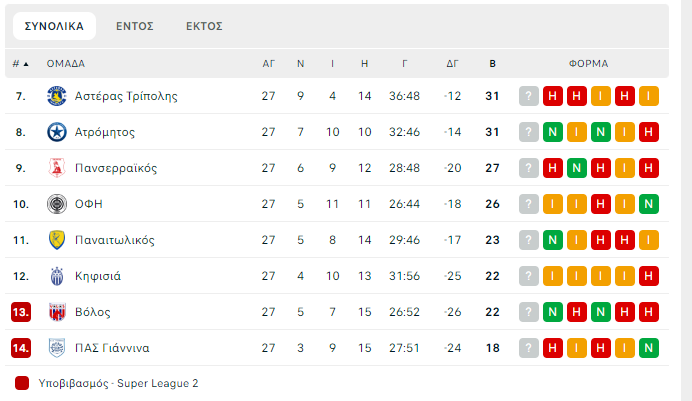
Task: Click the Κηφισιά team logo
Action: 56,276
